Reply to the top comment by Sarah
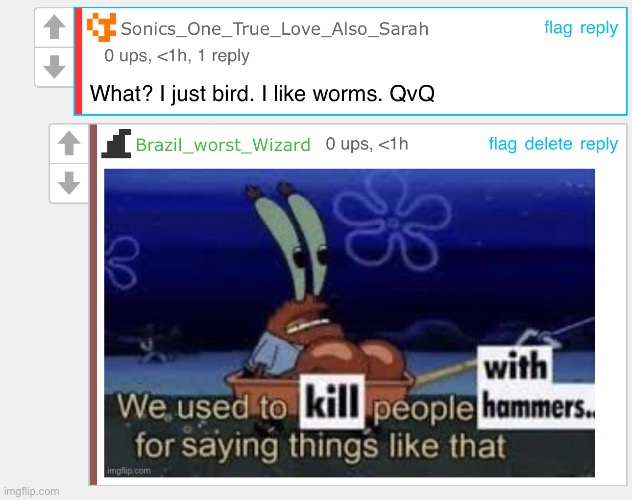Viewport: 632px width, 500px height. pos(599,28)
